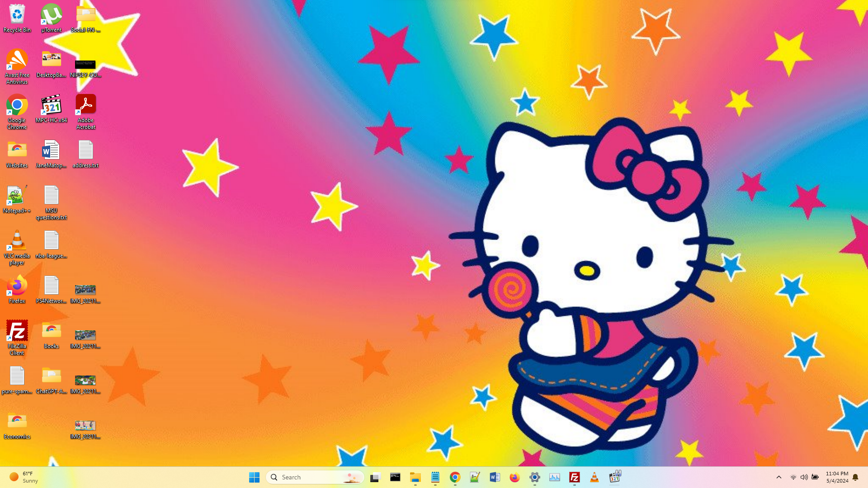Select the Recycle Bin desktop icon
The height and width of the screenshot is (488, 868).
pos(17,18)
